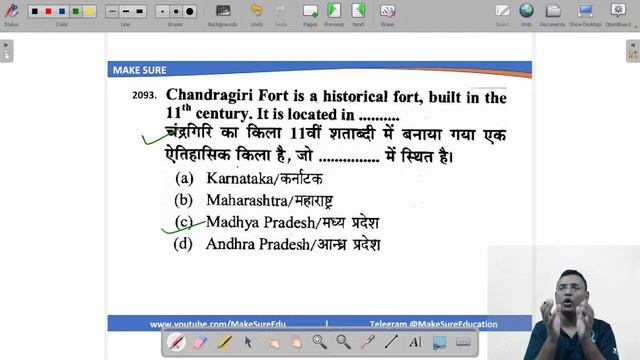Click option (a) Karnataka
Image resolution: width=640 pixels, height=360 pixels.
pos(249,178)
